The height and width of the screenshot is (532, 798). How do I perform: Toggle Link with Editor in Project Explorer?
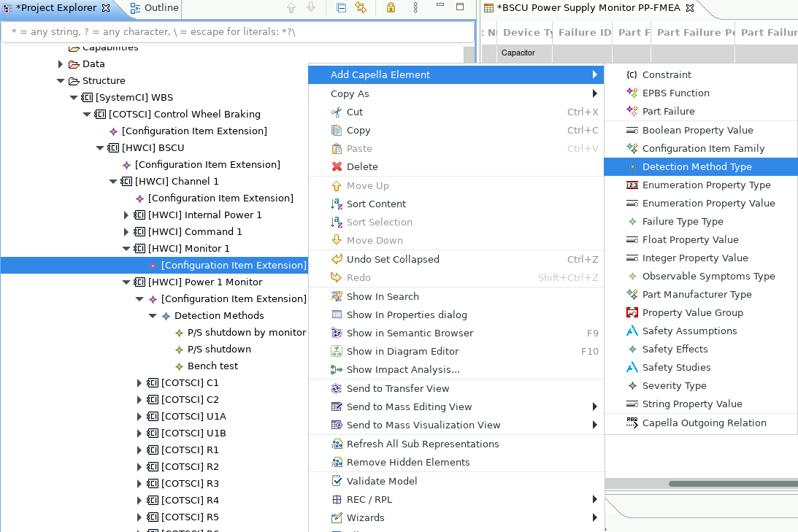(x=361, y=7)
